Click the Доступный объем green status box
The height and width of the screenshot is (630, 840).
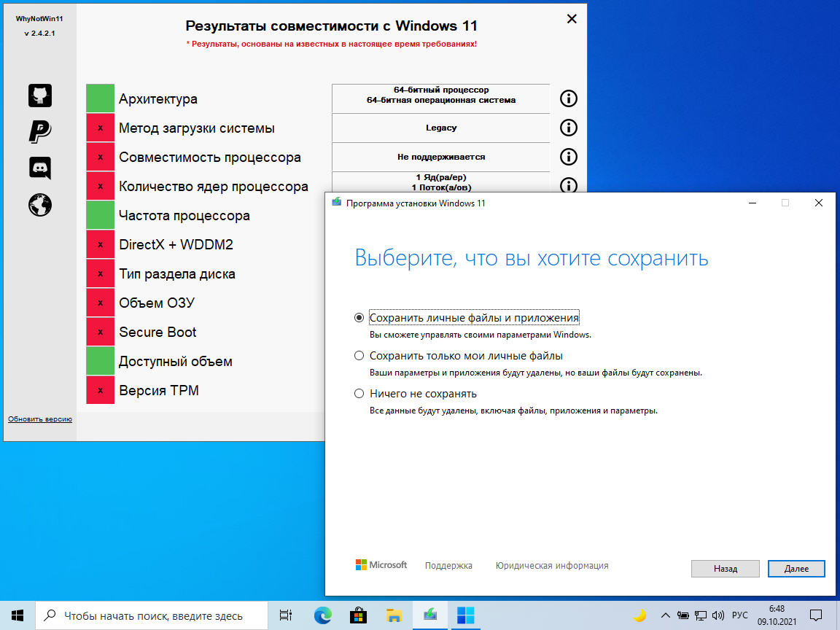[x=100, y=360]
